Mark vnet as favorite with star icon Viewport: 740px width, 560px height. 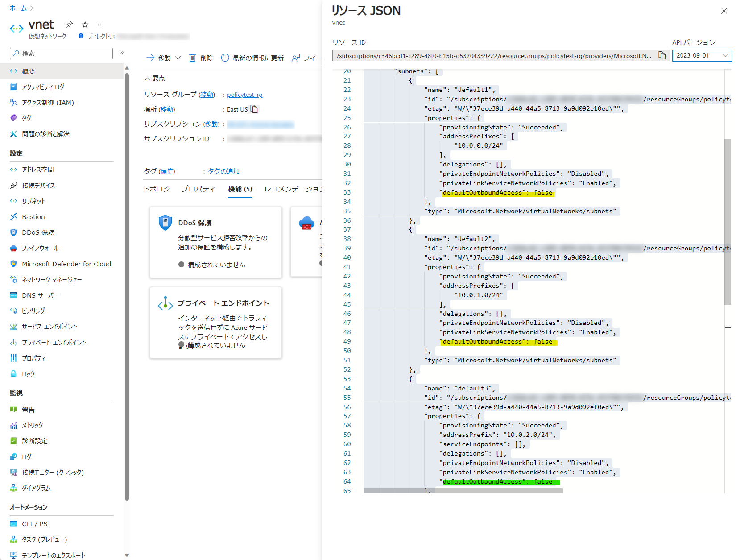[85, 25]
